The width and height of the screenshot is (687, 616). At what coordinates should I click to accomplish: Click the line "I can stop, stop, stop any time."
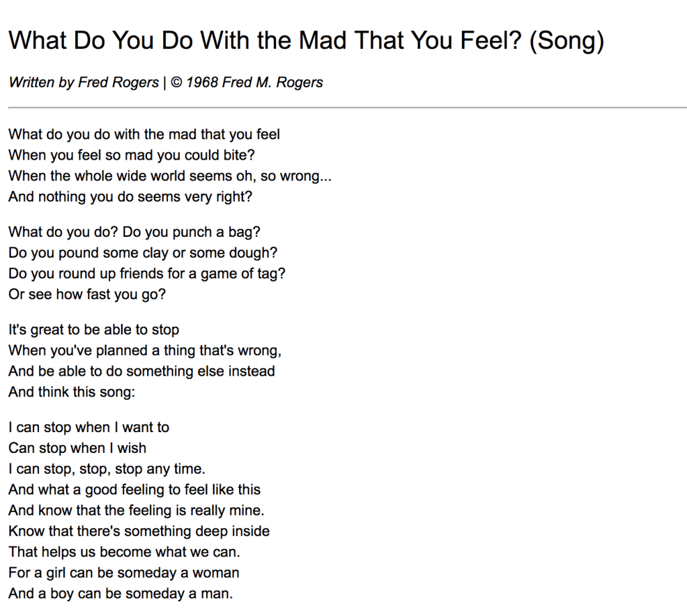click(107, 469)
